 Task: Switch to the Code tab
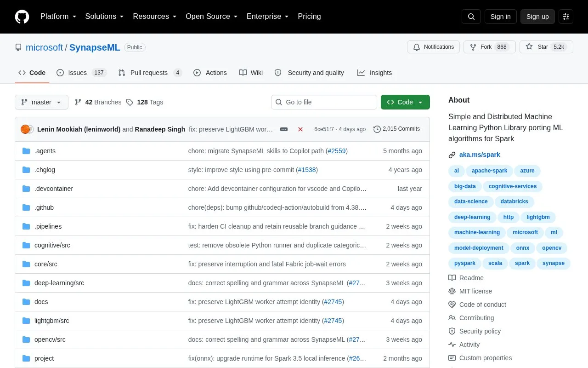pos(32,73)
